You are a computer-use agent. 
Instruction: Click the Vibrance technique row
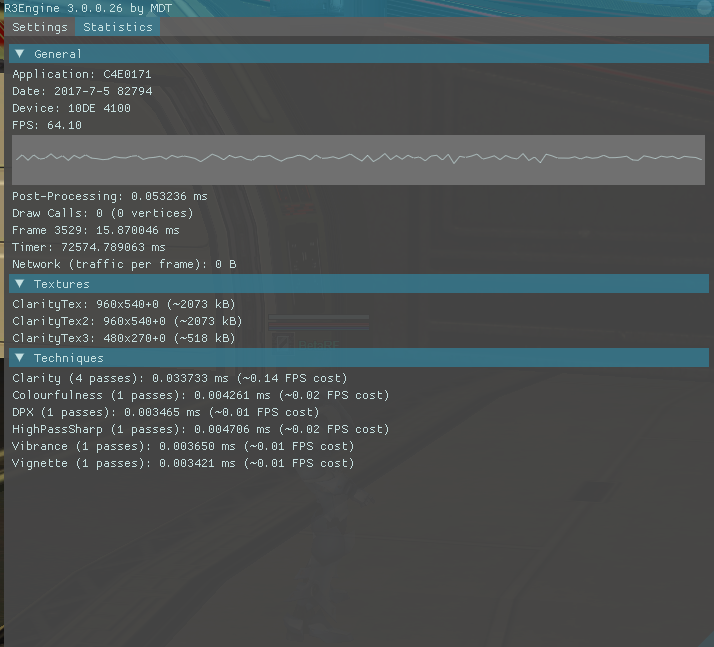[183, 446]
